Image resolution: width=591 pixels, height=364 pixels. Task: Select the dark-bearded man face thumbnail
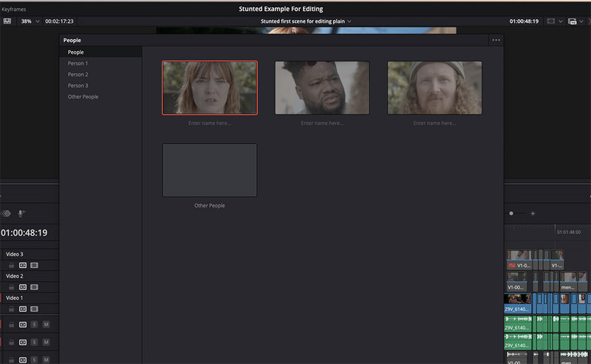tap(322, 87)
